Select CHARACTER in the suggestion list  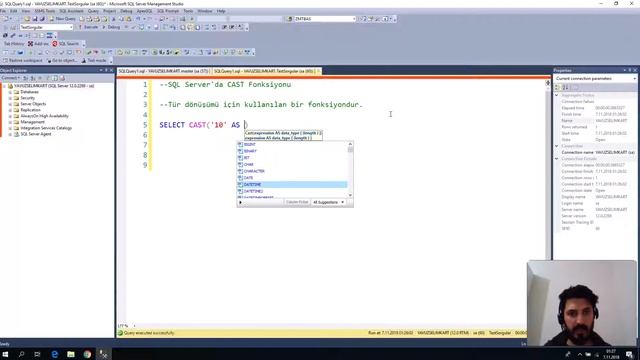[x=292, y=171]
